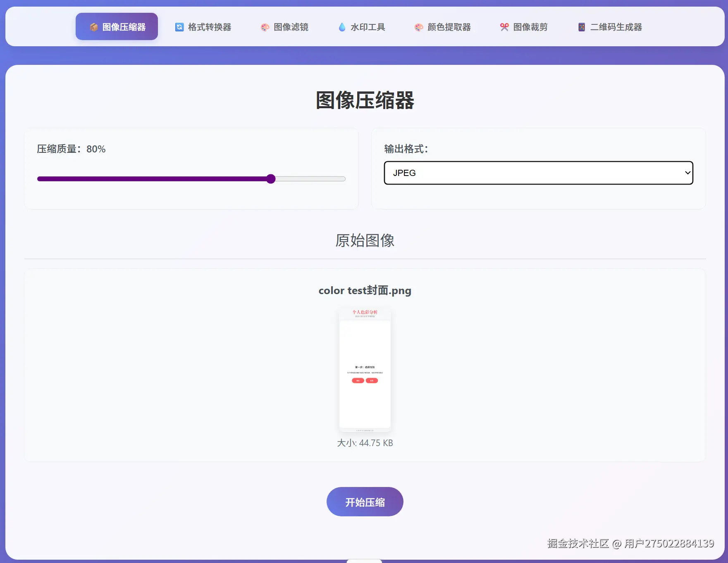Click the file size 44.75 KB label
The image size is (728, 563).
(x=365, y=442)
